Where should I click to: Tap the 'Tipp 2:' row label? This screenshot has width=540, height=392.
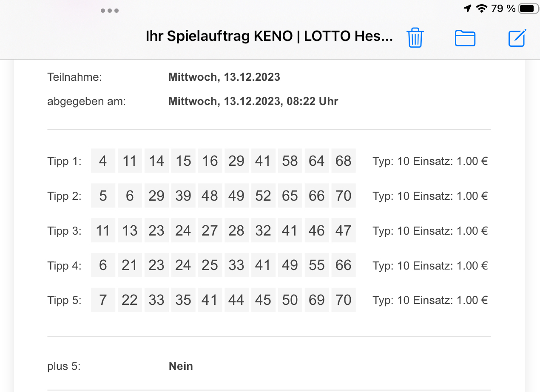[x=64, y=196]
